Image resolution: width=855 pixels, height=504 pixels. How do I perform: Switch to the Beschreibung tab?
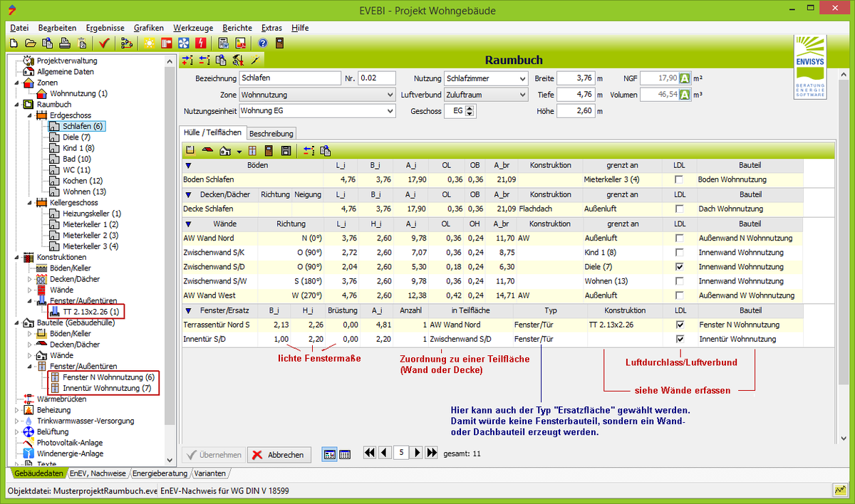pyautogui.click(x=271, y=133)
